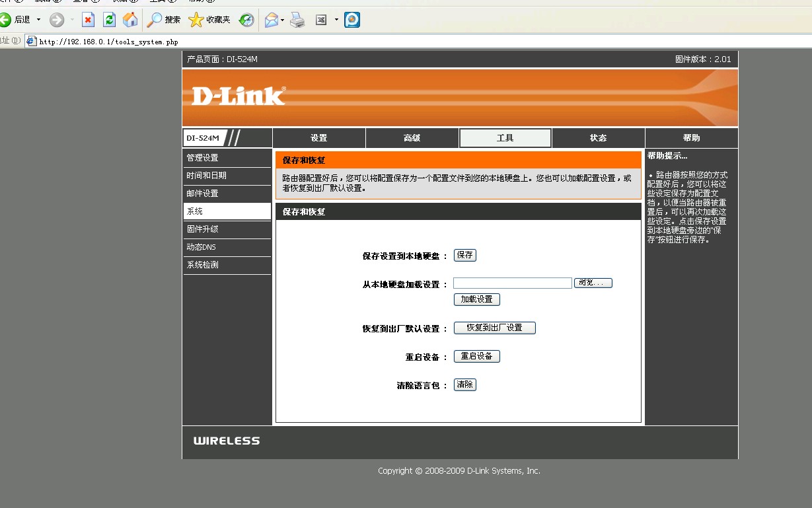Image resolution: width=812 pixels, height=508 pixels.
Task: Click the 浏览... browse button
Action: [x=593, y=283]
